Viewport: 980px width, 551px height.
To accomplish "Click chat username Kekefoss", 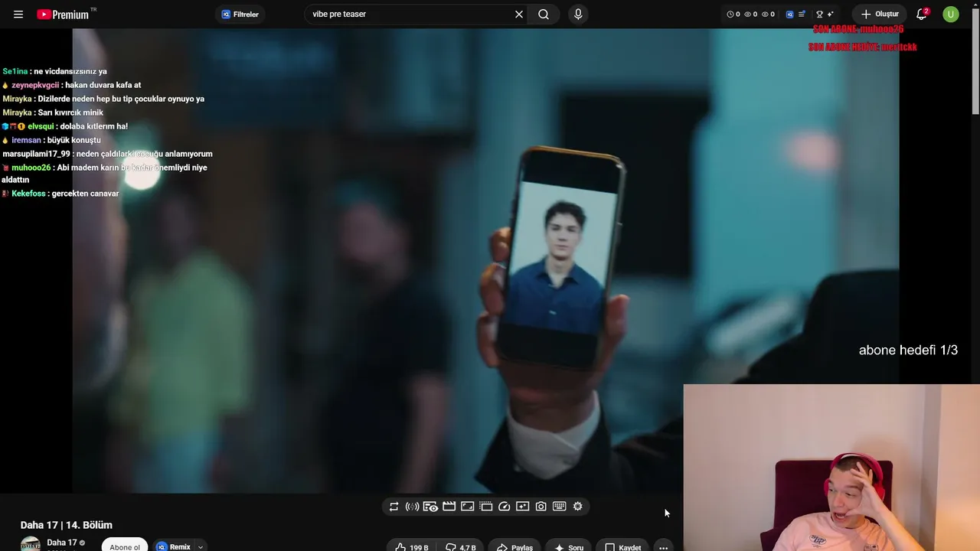I will (x=28, y=194).
